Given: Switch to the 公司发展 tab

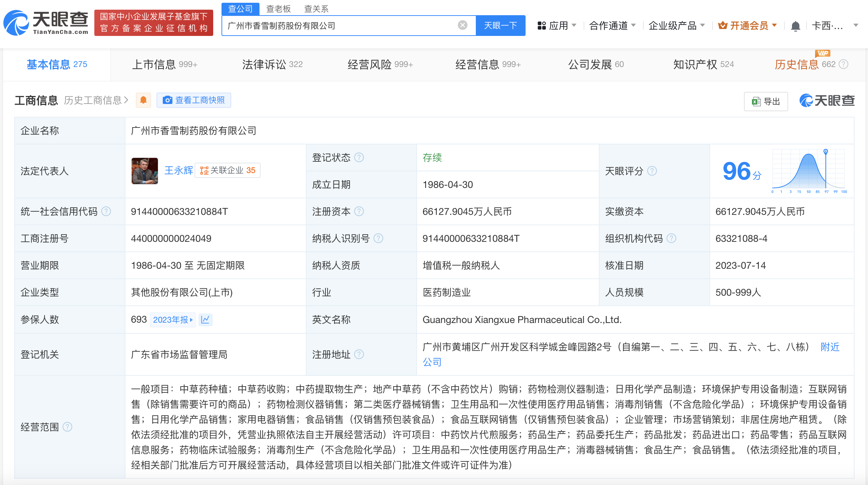Looking at the screenshot, I should [596, 64].
